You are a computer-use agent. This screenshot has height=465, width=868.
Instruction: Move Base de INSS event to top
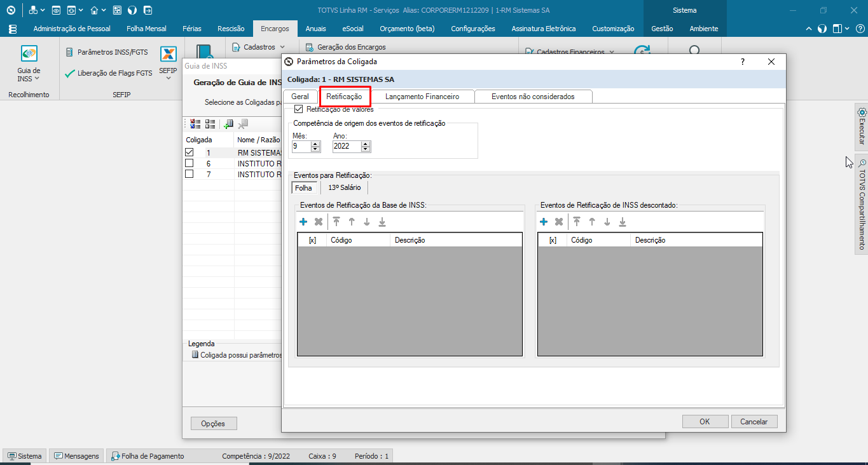pyautogui.click(x=336, y=222)
